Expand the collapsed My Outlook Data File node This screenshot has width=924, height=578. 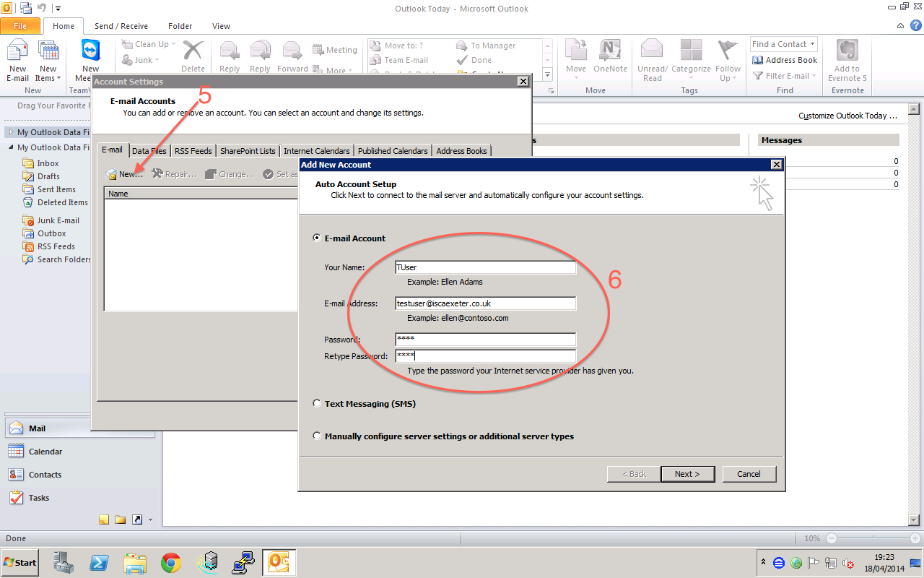click(x=11, y=132)
